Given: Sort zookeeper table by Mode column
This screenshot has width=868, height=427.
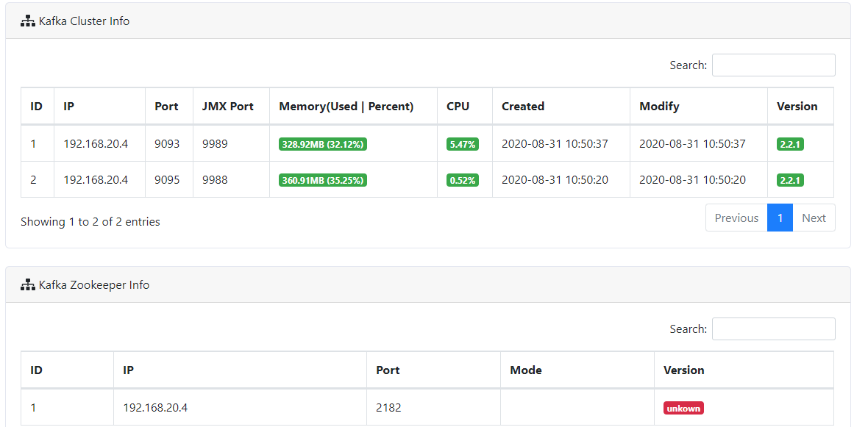Looking at the screenshot, I should [x=577, y=370].
